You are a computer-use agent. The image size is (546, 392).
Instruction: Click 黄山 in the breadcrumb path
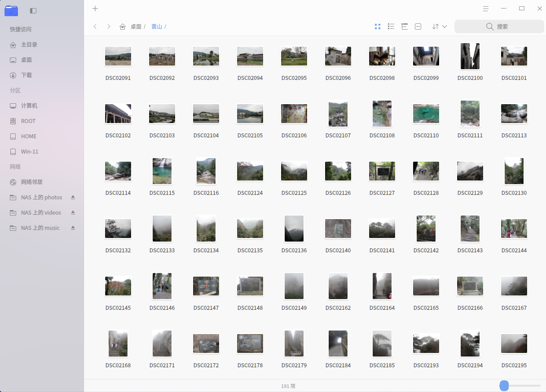pos(157,26)
